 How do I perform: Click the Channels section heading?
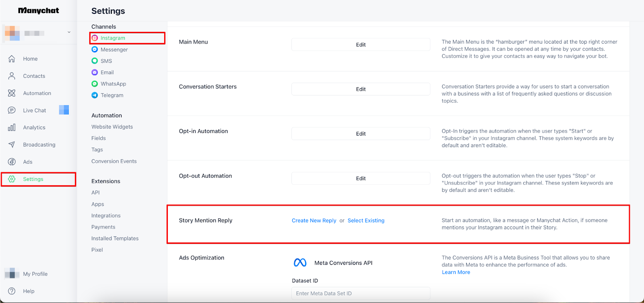tap(104, 27)
